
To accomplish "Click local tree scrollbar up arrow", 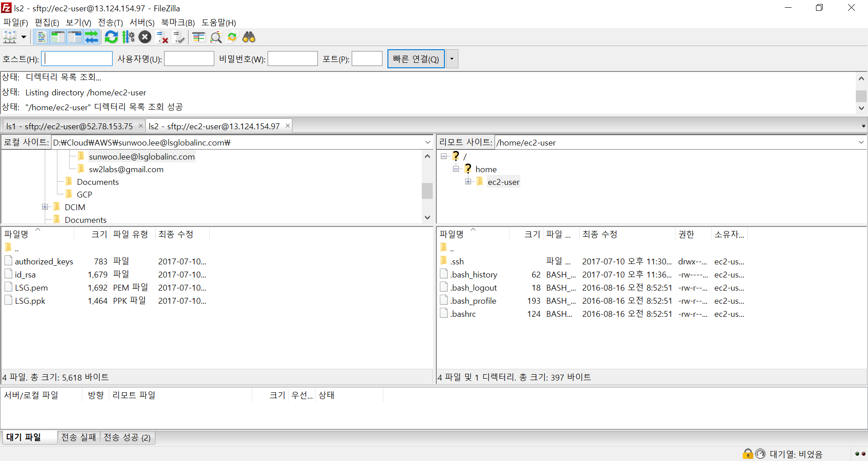I will [x=427, y=156].
